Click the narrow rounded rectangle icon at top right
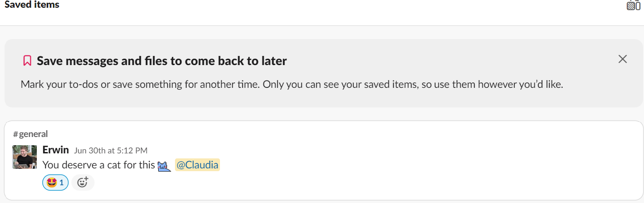The image size is (644, 203). point(638,6)
